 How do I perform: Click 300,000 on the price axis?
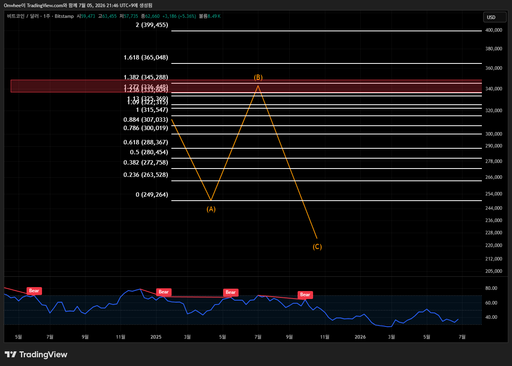click(x=494, y=134)
